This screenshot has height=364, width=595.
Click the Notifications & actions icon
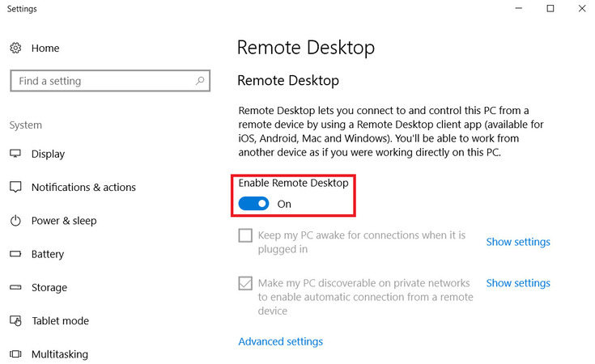point(15,187)
